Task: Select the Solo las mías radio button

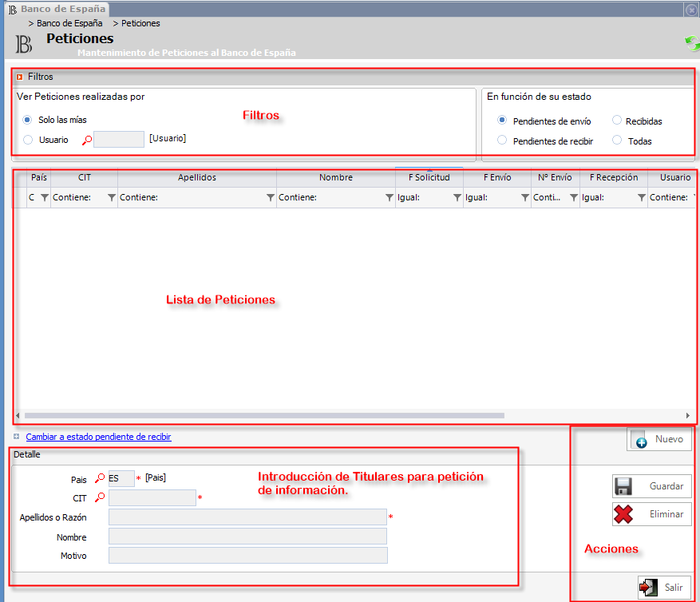Action: (x=28, y=120)
